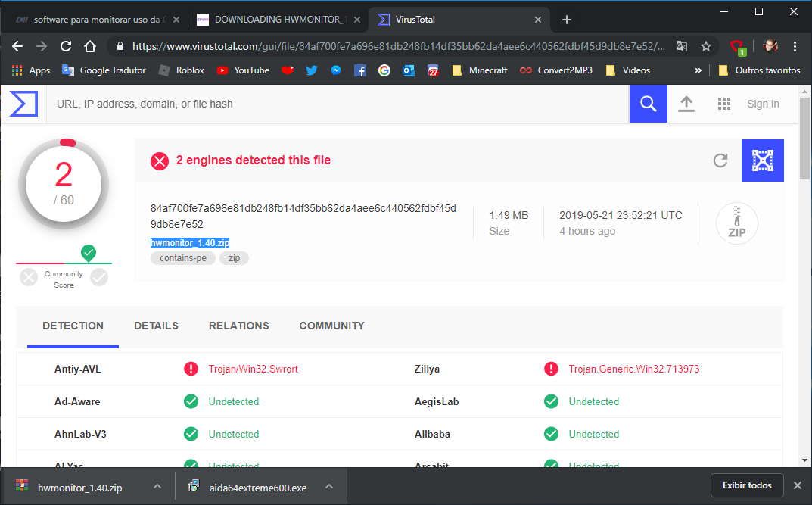812x505 pixels.
Task: Click the selected hwmonitor_1.40.zip filename text
Action: click(x=190, y=242)
